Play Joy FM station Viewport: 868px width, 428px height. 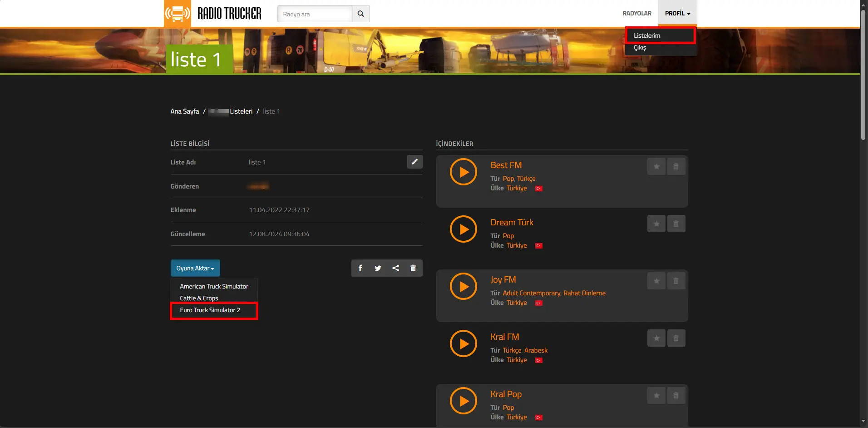click(464, 286)
